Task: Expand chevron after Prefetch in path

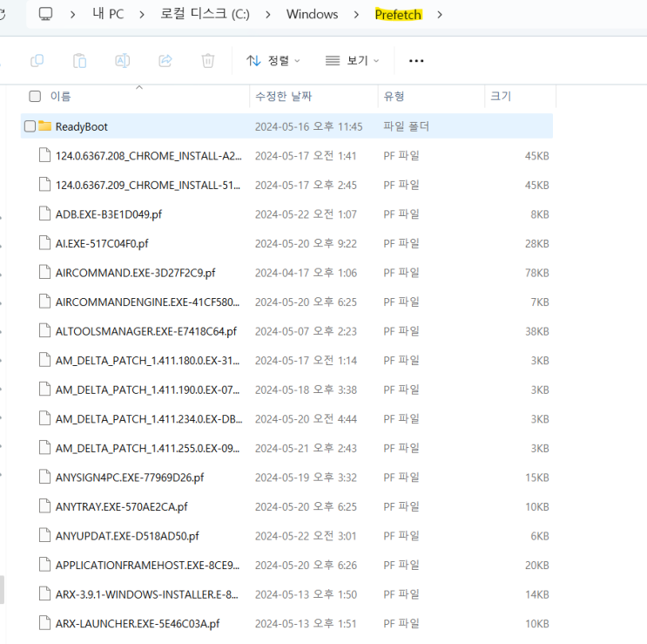Action: tap(440, 15)
